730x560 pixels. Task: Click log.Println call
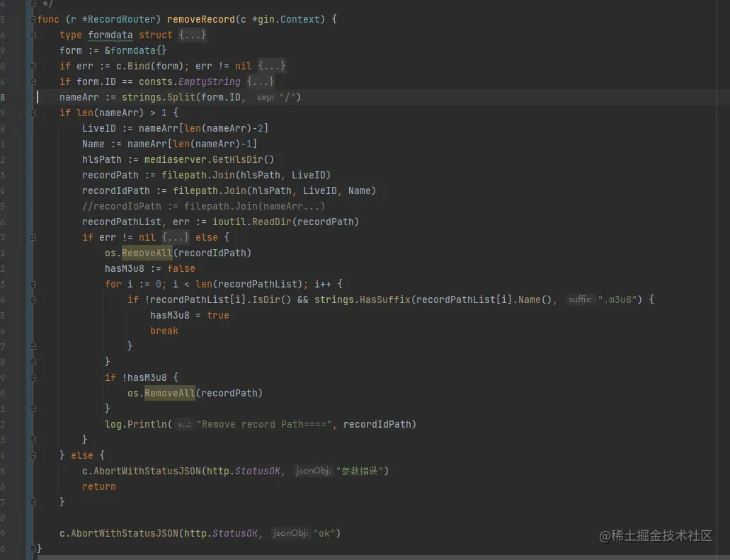click(135, 425)
